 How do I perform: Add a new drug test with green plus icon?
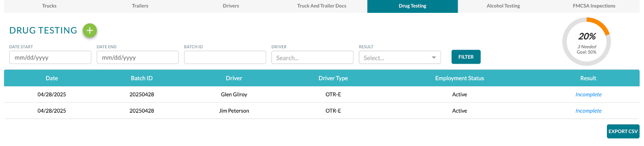[90, 31]
